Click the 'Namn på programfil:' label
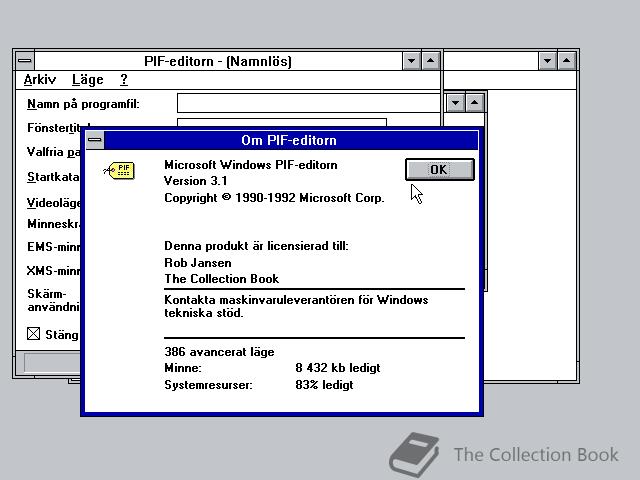The height and width of the screenshot is (480, 640). coord(83,104)
